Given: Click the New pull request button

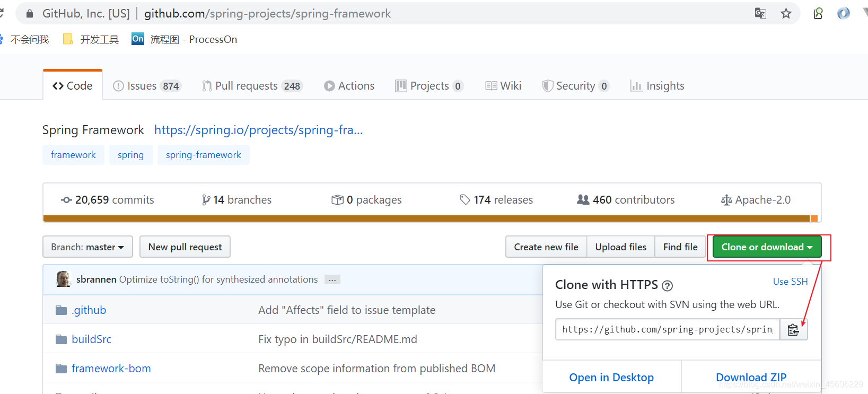Looking at the screenshot, I should coord(185,247).
